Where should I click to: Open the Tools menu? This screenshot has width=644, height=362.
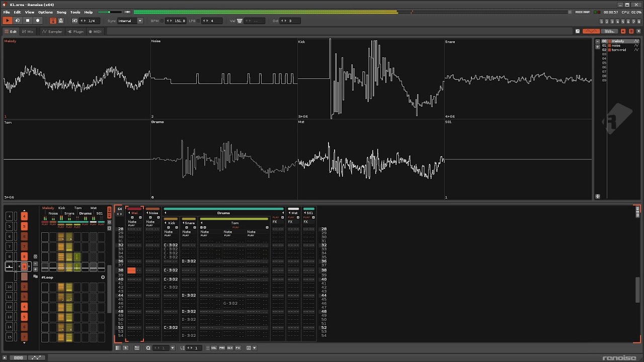75,12
